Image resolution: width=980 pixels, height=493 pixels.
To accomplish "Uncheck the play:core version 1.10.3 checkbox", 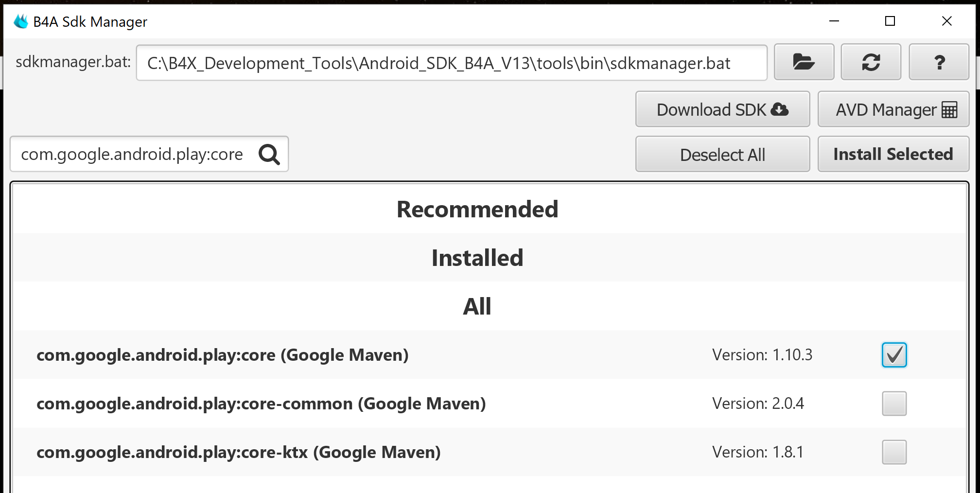I will point(894,355).
